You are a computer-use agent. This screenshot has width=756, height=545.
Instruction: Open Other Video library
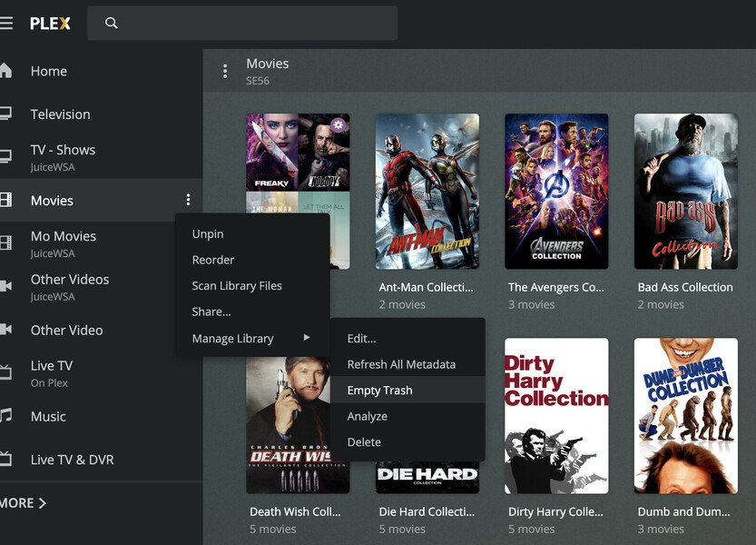(x=66, y=331)
